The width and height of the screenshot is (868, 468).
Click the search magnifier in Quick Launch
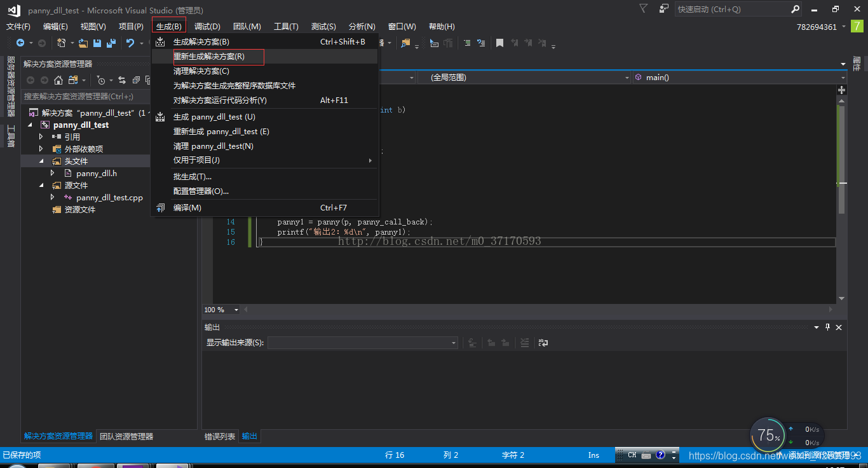(796, 9)
